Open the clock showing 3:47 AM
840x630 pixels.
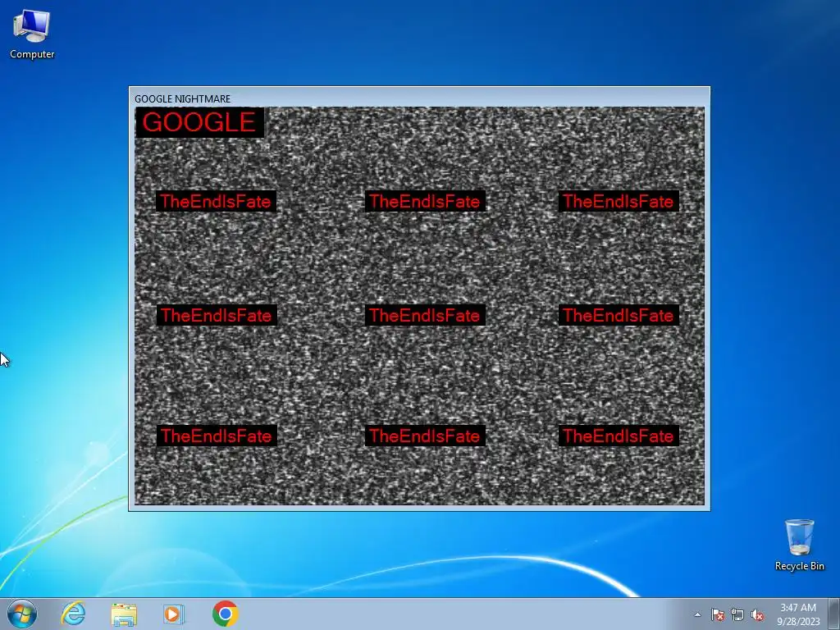(798, 614)
